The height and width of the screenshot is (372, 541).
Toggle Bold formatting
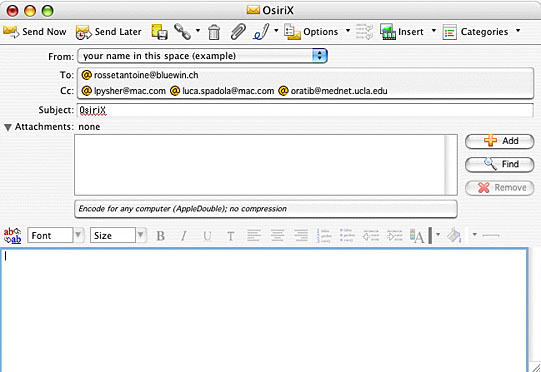tap(160, 236)
